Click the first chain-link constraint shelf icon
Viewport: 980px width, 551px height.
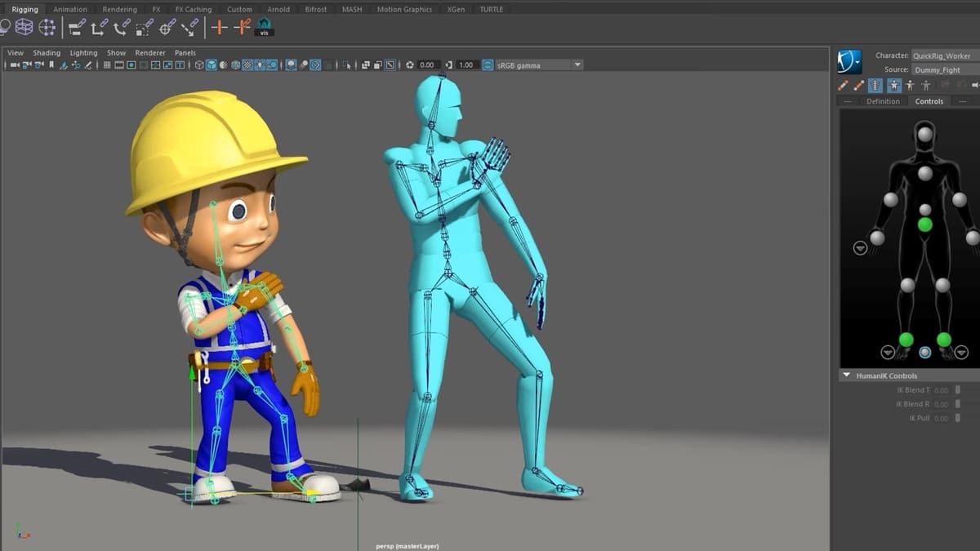pos(77,28)
